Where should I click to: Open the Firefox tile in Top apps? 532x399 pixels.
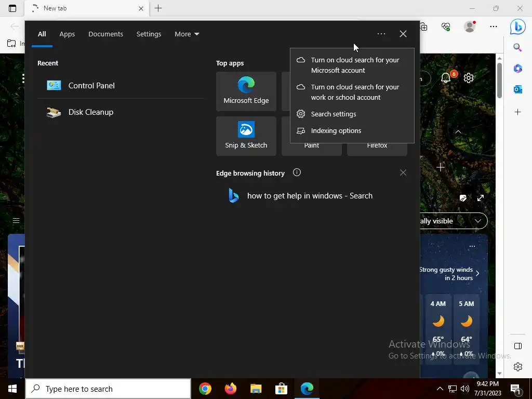click(377, 149)
